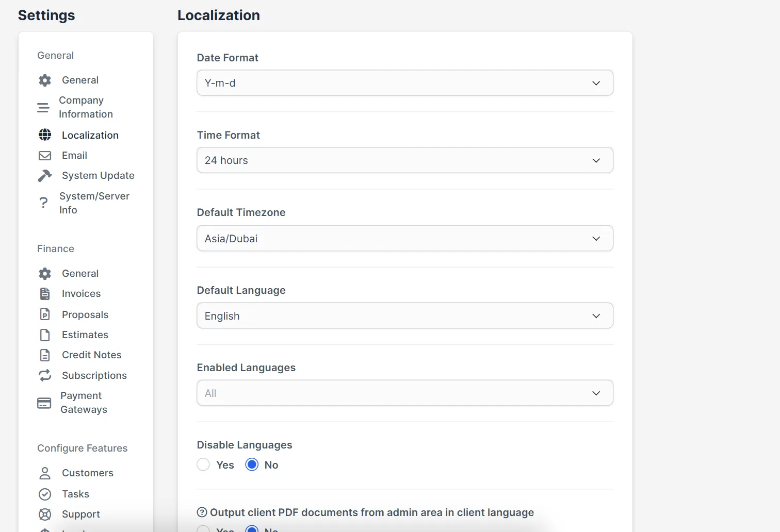This screenshot has height=532, width=780.
Task: Open the Invoices finance settings
Action: tap(81, 293)
